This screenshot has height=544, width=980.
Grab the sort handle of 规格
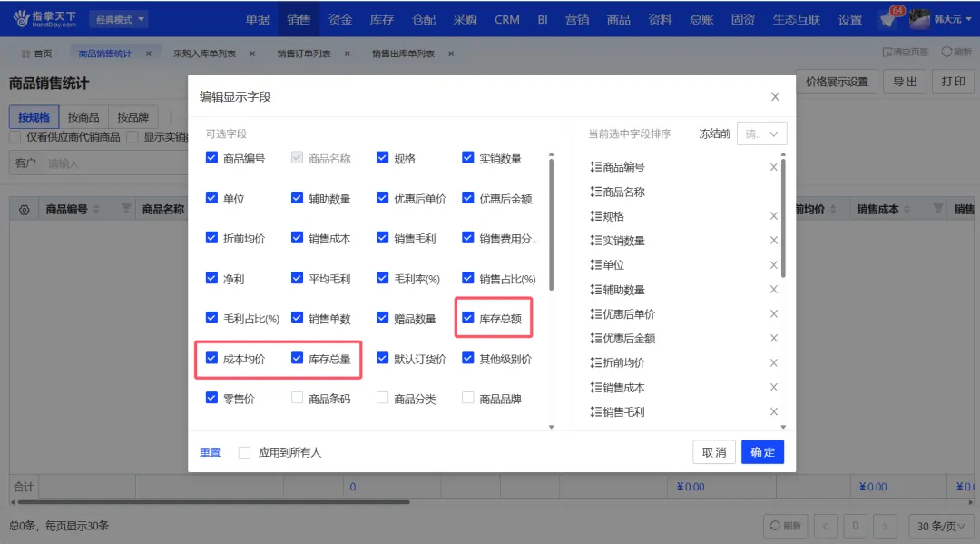[595, 216]
